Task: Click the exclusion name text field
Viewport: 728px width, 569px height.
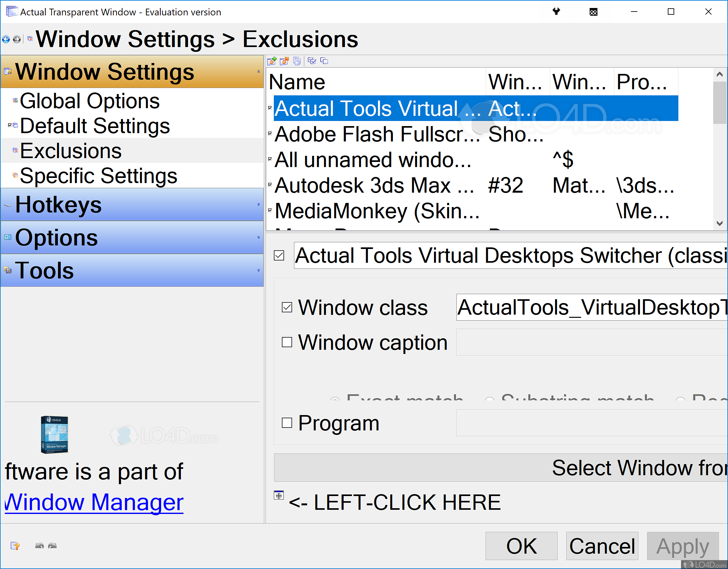Action: tap(511, 255)
